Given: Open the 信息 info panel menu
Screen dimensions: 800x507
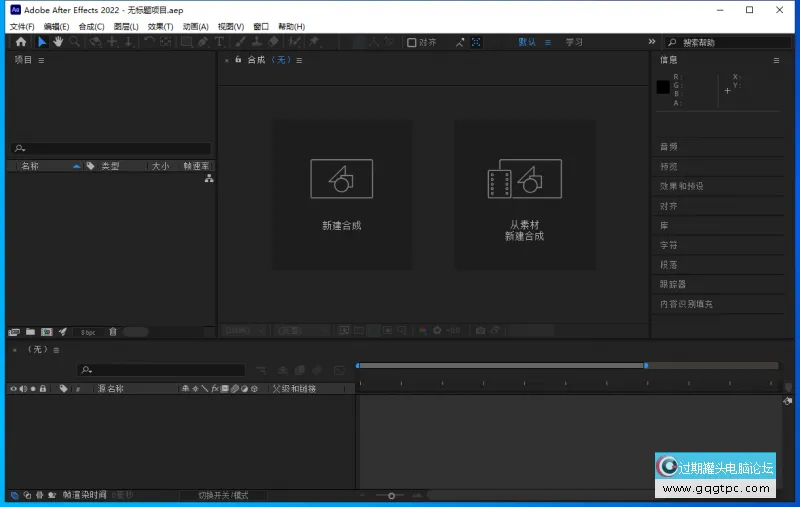Looking at the screenshot, I should click(x=776, y=60).
